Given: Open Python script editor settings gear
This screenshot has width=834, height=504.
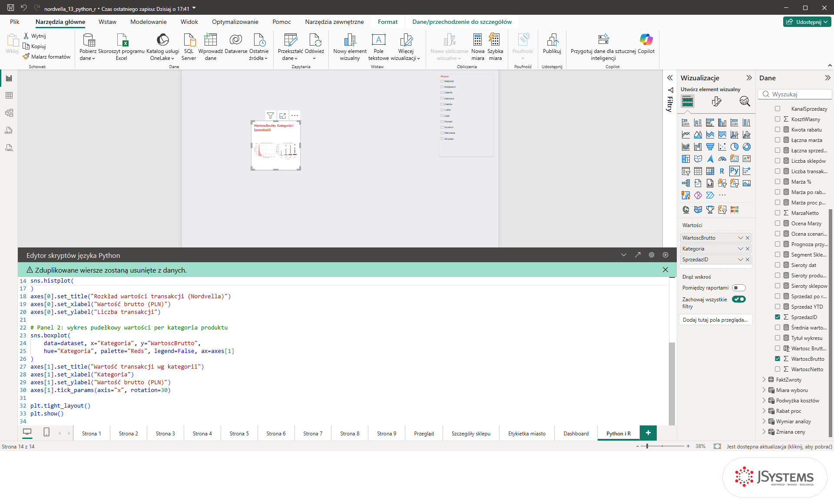Looking at the screenshot, I should [x=652, y=255].
